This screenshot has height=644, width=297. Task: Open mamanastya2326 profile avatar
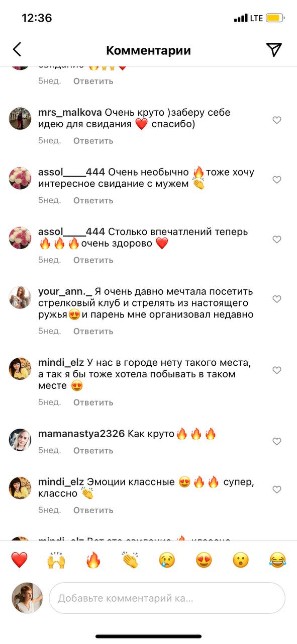click(x=20, y=440)
